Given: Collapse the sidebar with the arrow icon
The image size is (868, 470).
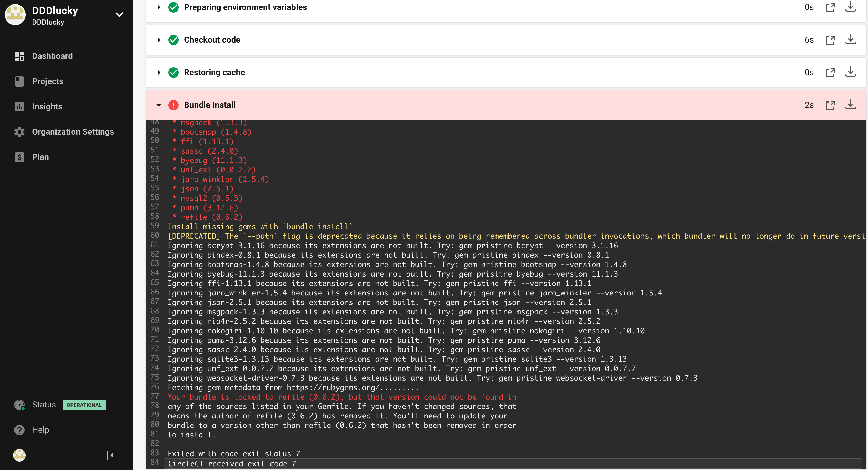Looking at the screenshot, I should [110, 455].
